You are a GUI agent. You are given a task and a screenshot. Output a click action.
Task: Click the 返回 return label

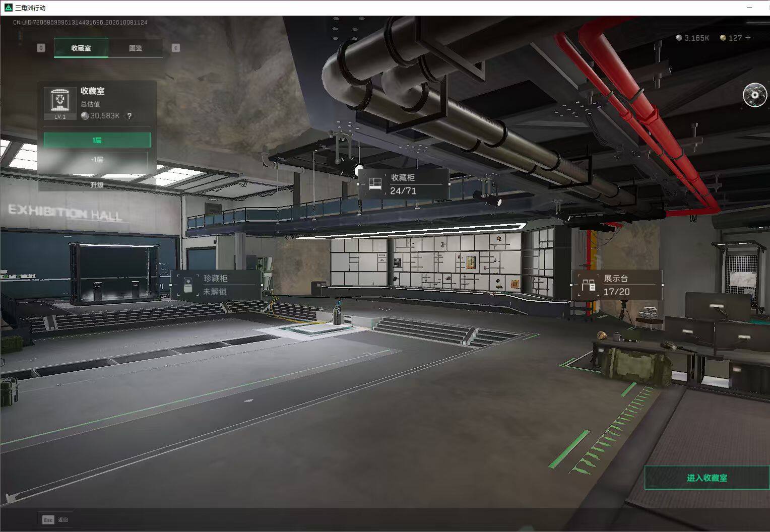(62, 520)
